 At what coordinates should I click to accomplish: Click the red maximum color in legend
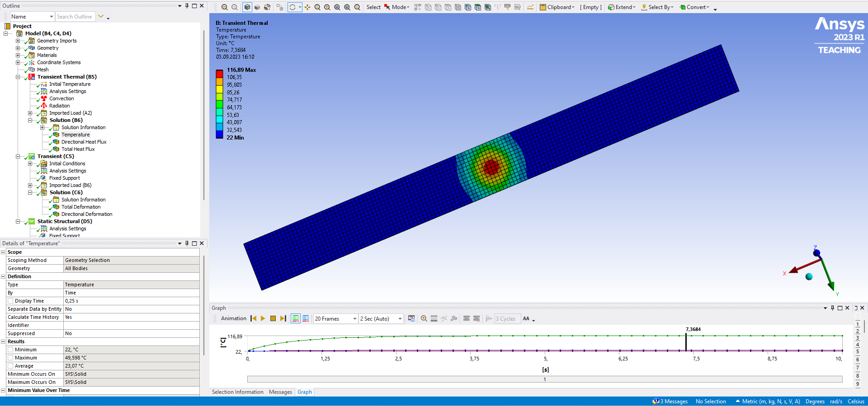pos(219,74)
